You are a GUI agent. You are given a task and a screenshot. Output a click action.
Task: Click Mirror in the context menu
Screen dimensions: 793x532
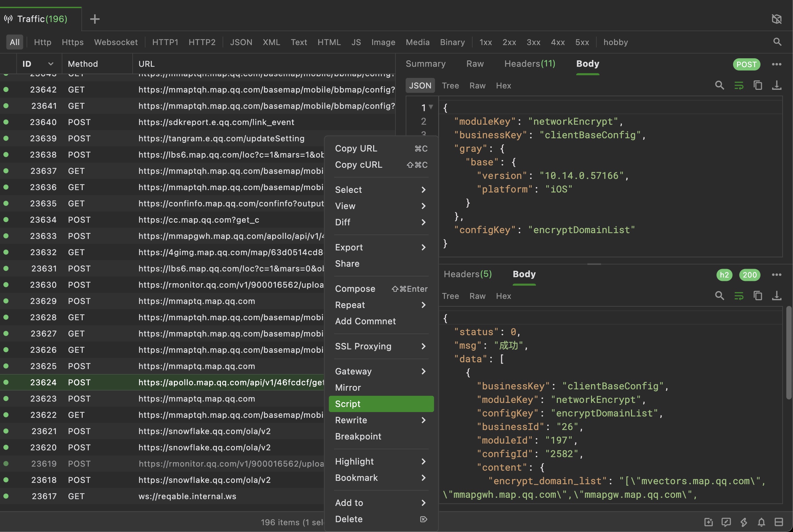point(381,388)
